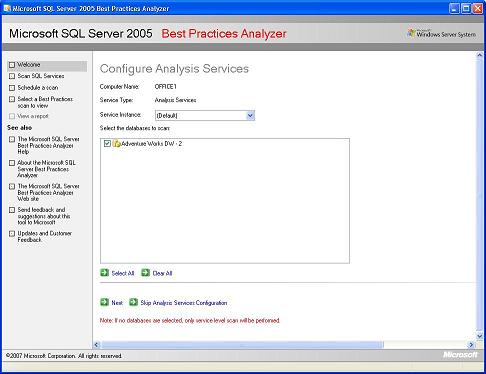
Task: Click the horizontal scrollbar right arrow
Action: [471, 345]
